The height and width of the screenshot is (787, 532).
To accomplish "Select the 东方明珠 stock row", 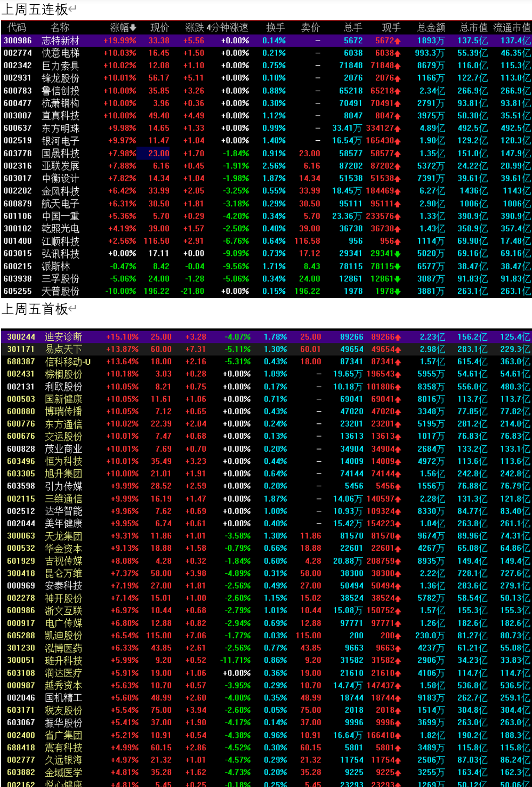I will tap(266, 128).
